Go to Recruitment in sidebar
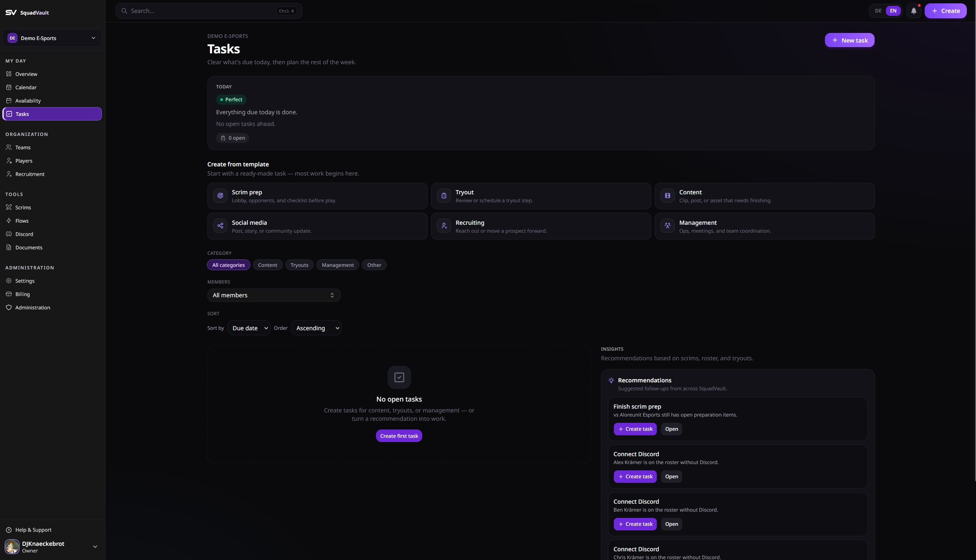The height and width of the screenshot is (560, 976). (x=52, y=174)
